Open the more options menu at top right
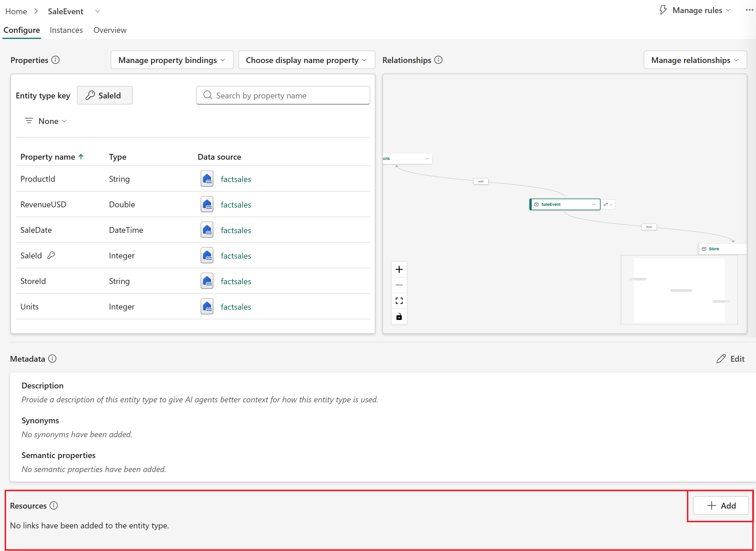Viewport: 756px width, 551px height. point(749,10)
